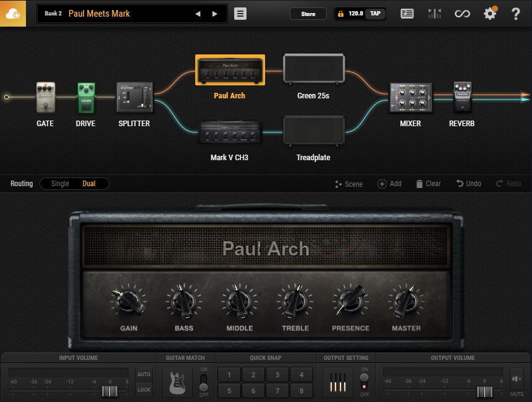Select the REVERB pedal

(462, 97)
